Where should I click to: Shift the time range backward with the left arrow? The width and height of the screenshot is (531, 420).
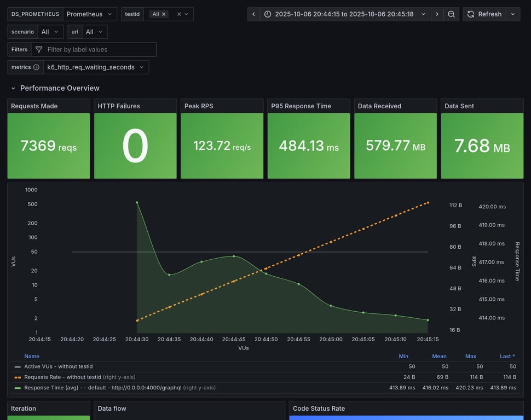coord(253,14)
